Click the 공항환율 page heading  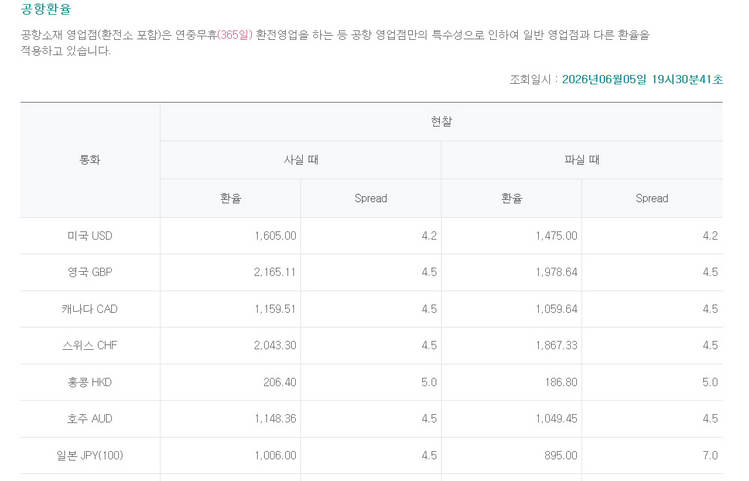click(x=46, y=9)
